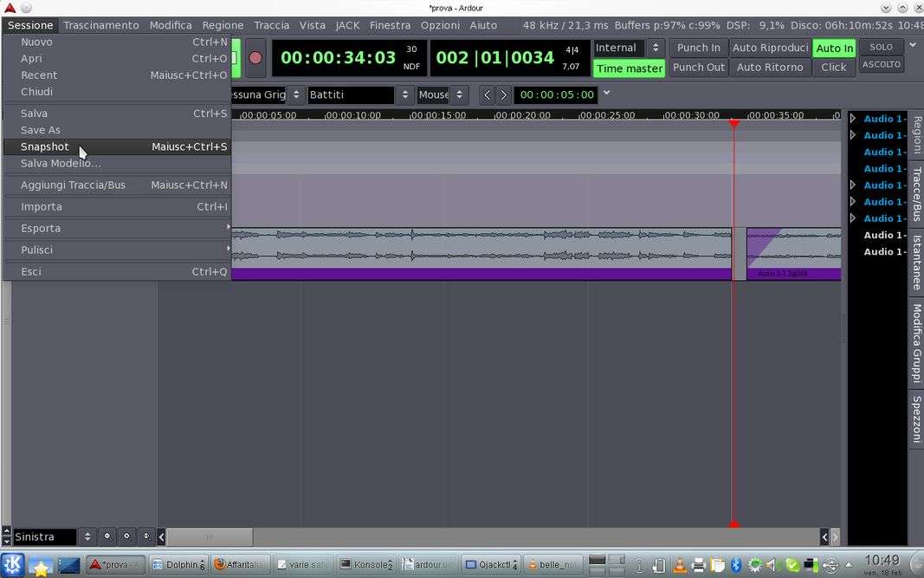Click the next nudge arrow button
Viewport: 924px width, 578px height.
coord(503,94)
